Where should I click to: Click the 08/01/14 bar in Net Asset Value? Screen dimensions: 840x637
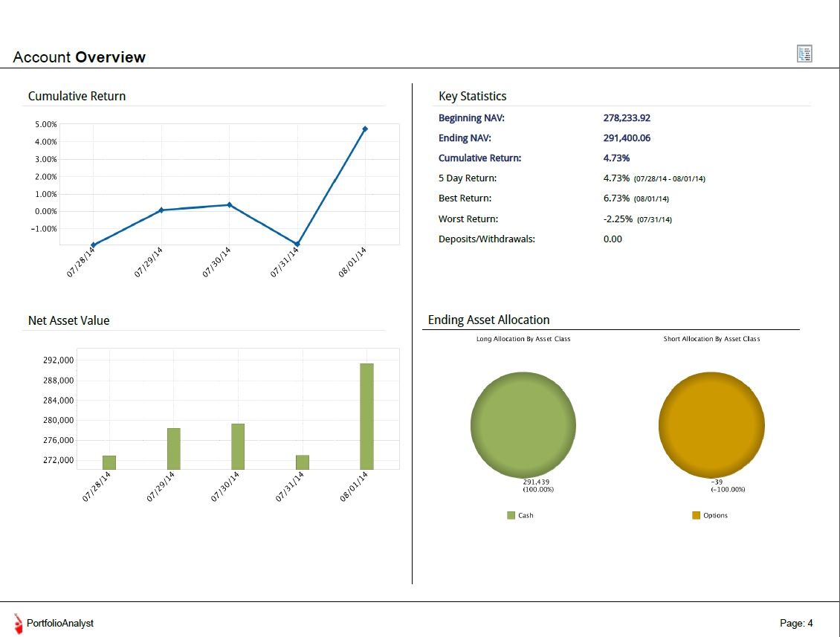point(367,416)
